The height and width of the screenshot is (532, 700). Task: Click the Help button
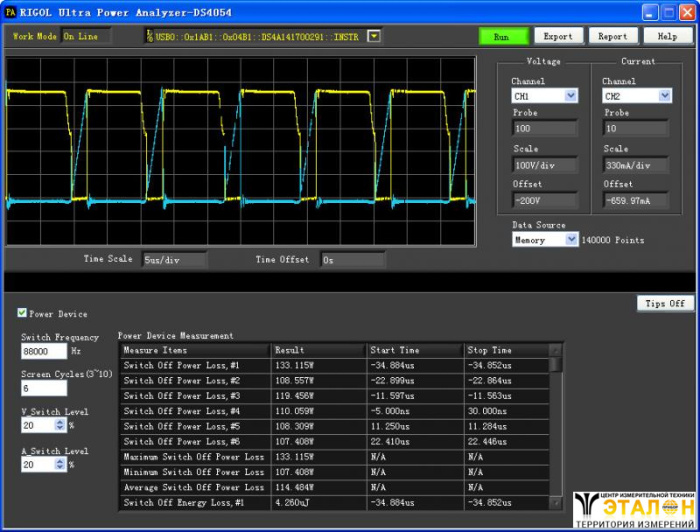667,36
